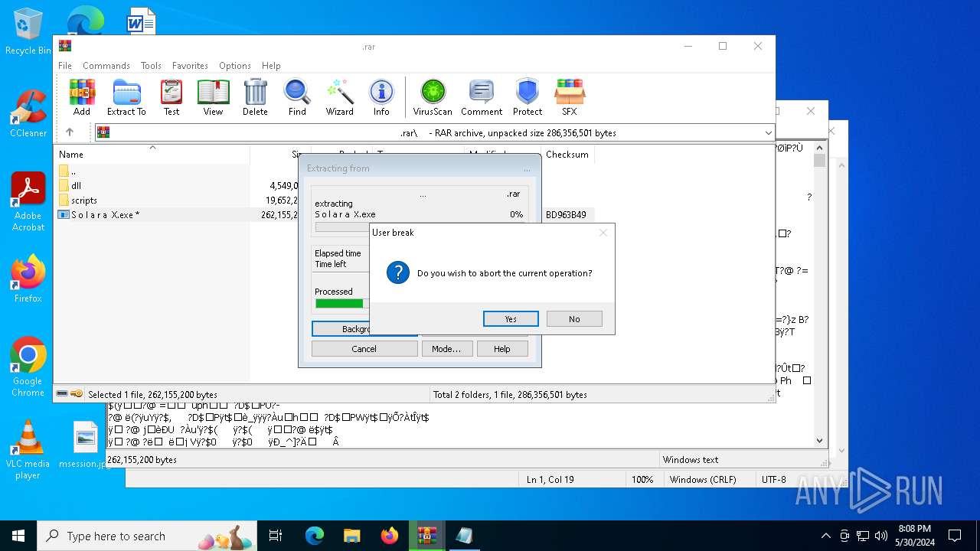Open the Firefox desktop shortcut
Image resolution: width=980 pixels, height=551 pixels.
click(x=28, y=279)
